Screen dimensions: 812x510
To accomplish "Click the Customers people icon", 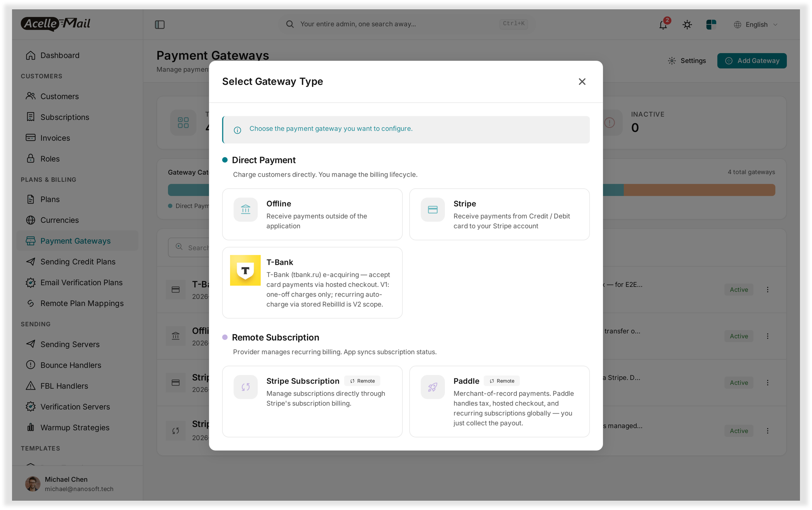I will (x=30, y=96).
